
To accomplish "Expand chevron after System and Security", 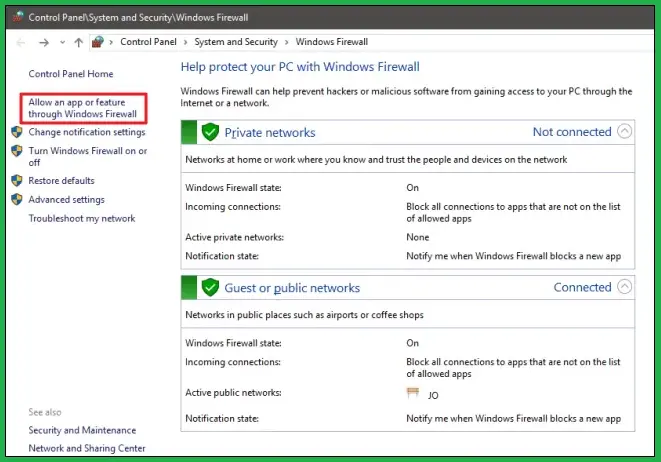I will (287, 42).
